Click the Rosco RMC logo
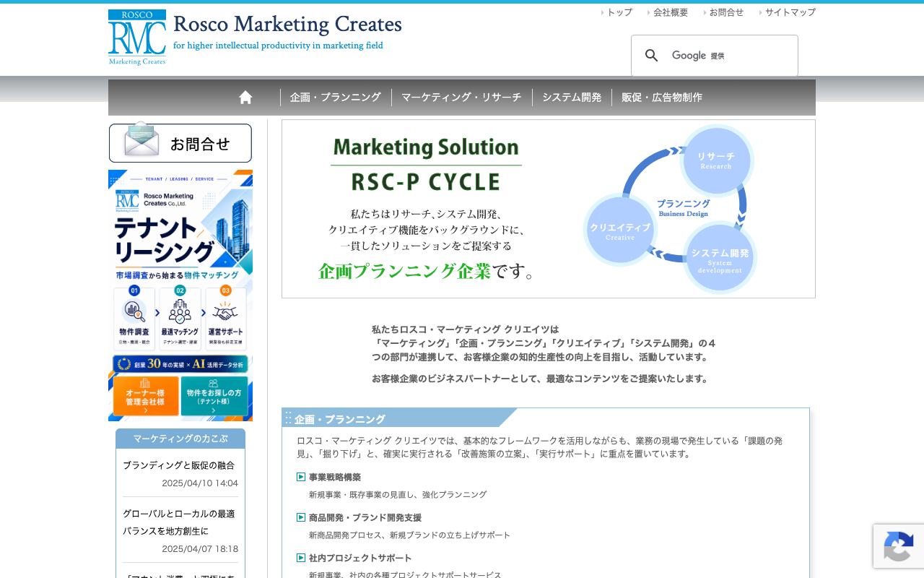The image size is (924, 578). tap(137, 38)
